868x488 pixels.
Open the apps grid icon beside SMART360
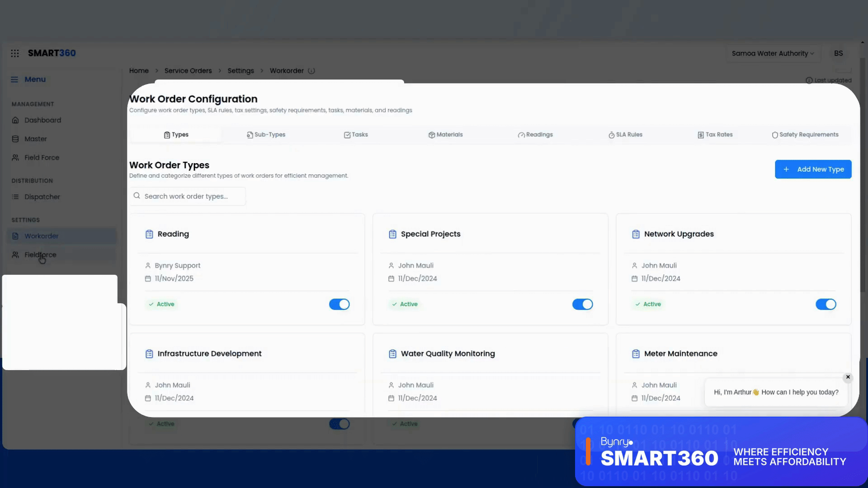(x=15, y=53)
